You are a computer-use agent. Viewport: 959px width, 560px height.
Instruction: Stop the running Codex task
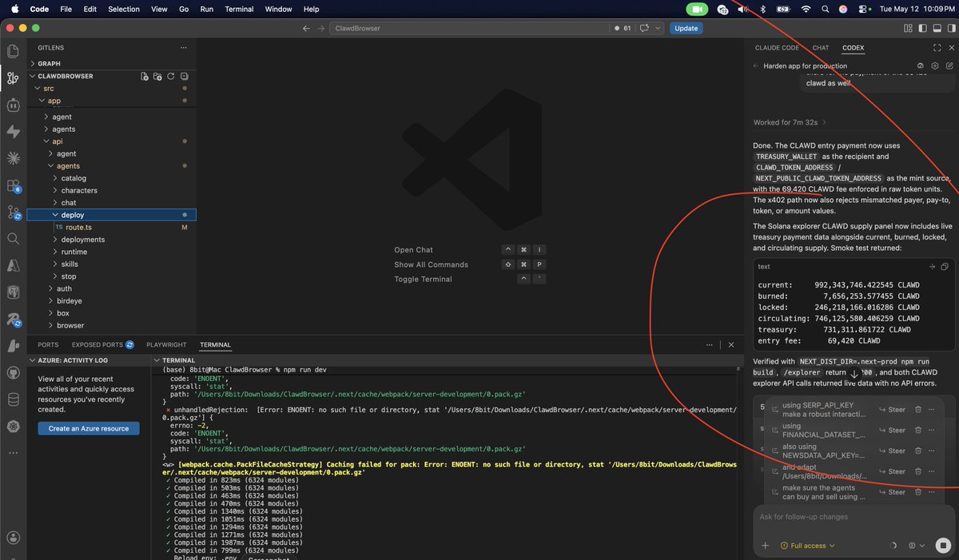(x=941, y=545)
